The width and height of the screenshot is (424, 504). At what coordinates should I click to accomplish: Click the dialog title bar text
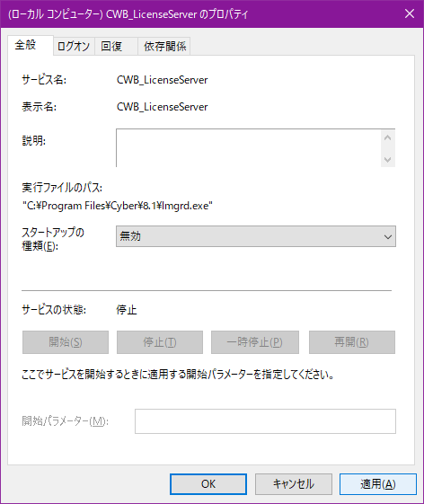(x=128, y=14)
